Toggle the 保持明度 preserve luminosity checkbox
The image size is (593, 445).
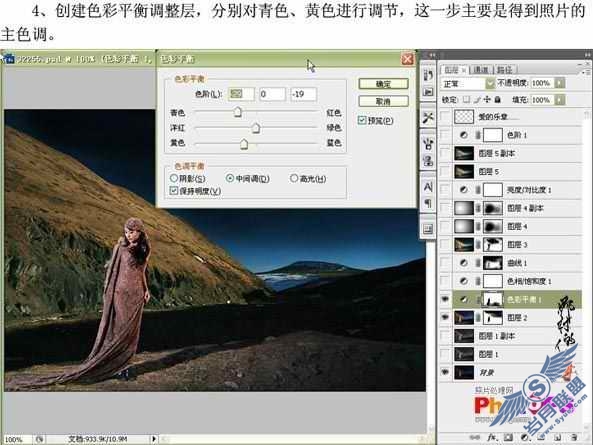click(x=174, y=191)
